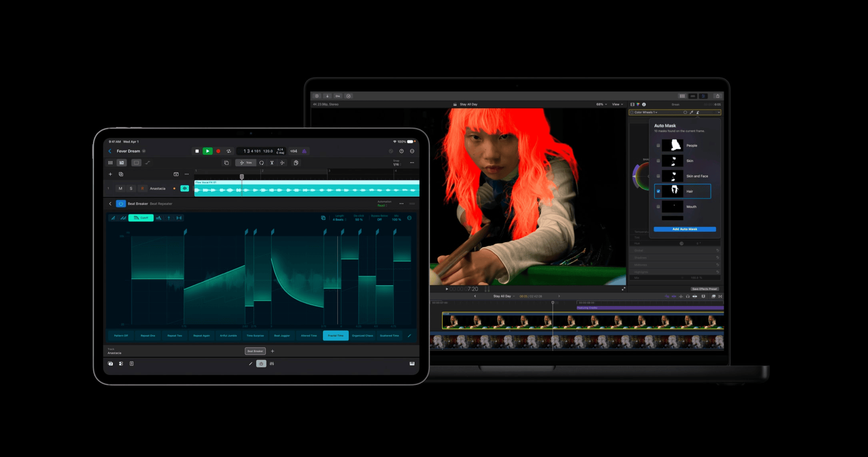Select the Pattern Off preset
The image size is (868, 457).
pyautogui.click(x=121, y=336)
